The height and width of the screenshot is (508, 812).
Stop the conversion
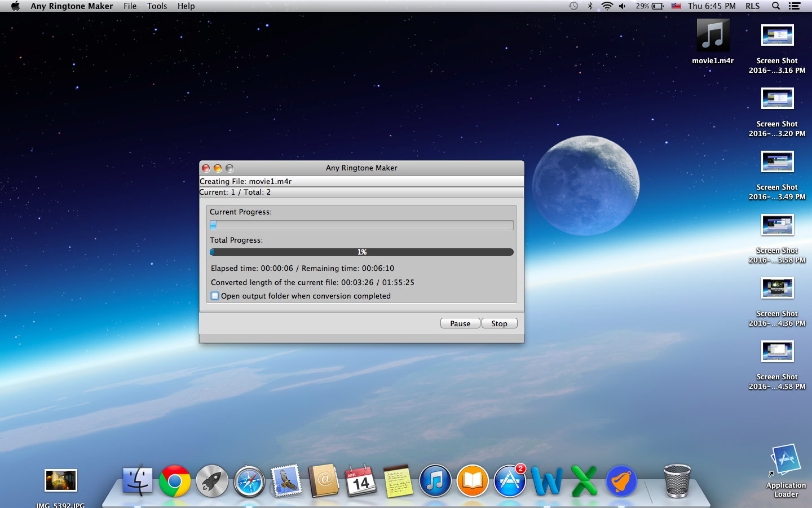point(499,323)
